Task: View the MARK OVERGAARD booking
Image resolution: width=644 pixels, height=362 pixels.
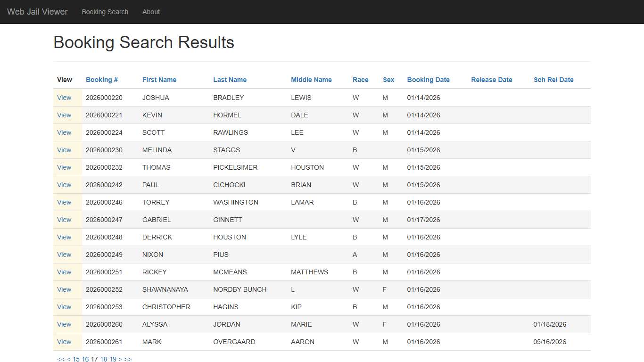Action: [x=64, y=342]
